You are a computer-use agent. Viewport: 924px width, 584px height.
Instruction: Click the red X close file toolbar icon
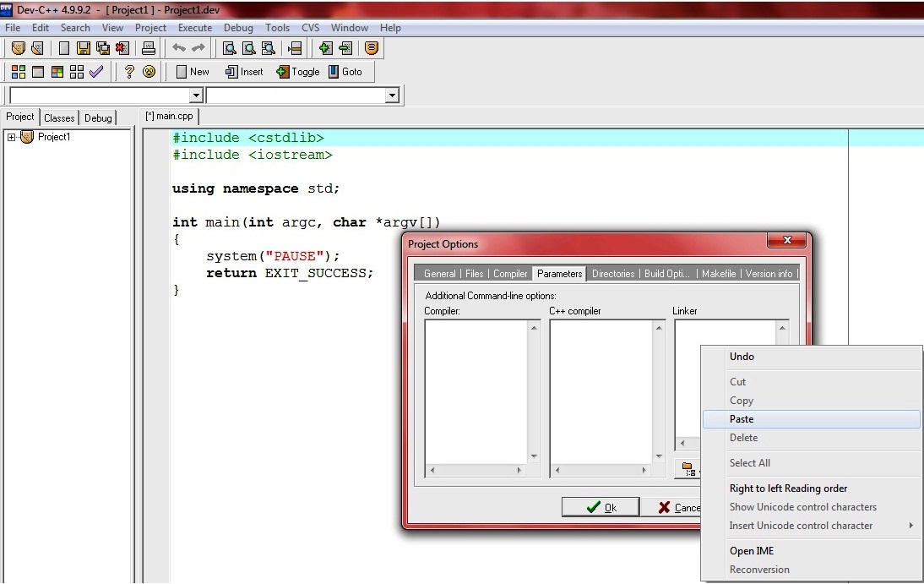pos(122,48)
